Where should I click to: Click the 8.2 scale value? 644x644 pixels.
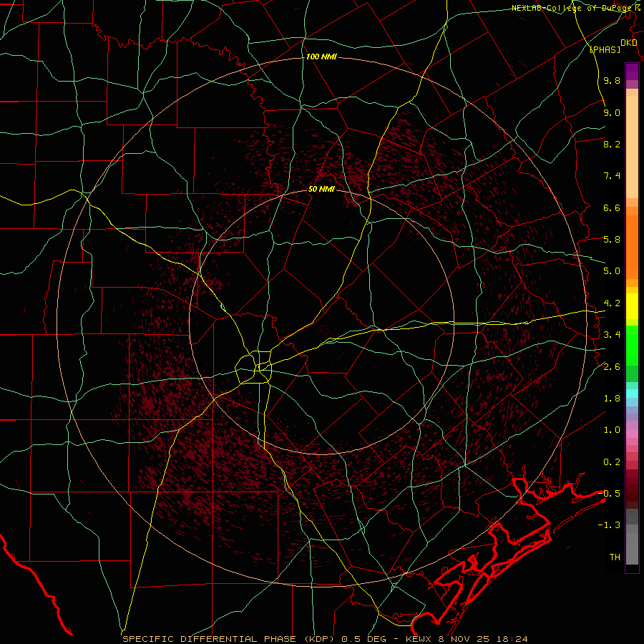click(x=612, y=144)
